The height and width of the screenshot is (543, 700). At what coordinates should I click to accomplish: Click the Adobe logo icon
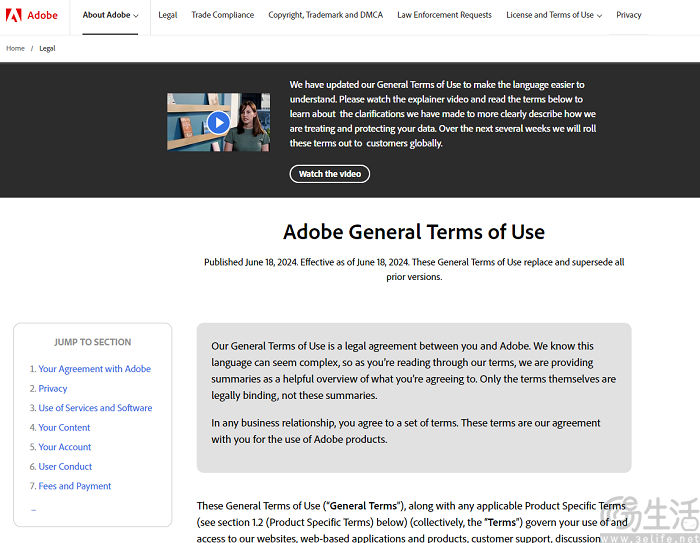(13, 15)
